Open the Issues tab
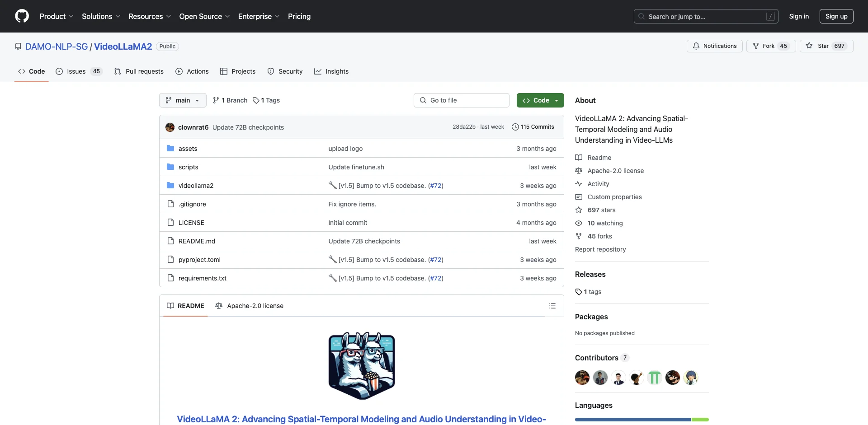The width and height of the screenshot is (868, 425). coord(79,71)
